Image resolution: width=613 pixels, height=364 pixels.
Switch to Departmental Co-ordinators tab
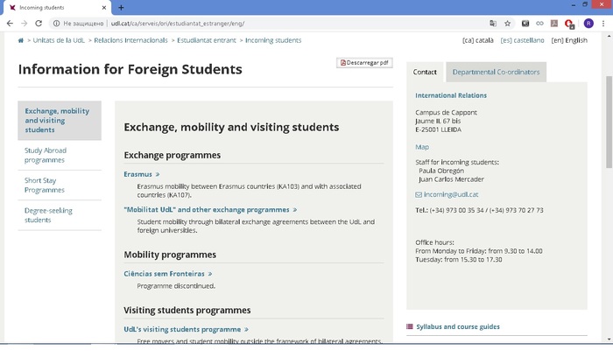(x=497, y=72)
